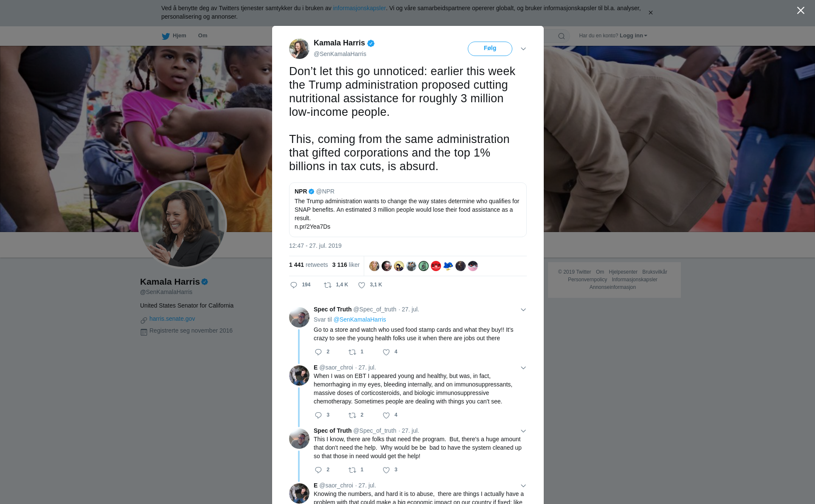Retweet E's reply about EBT
The width and height of the screenshot is (815, 504).
tap(352, 415)
